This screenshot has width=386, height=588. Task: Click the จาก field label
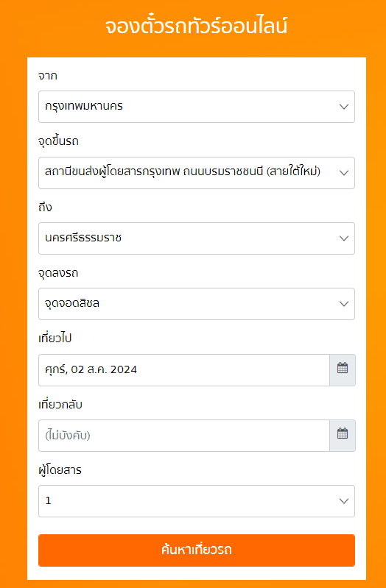click(48, 76)
